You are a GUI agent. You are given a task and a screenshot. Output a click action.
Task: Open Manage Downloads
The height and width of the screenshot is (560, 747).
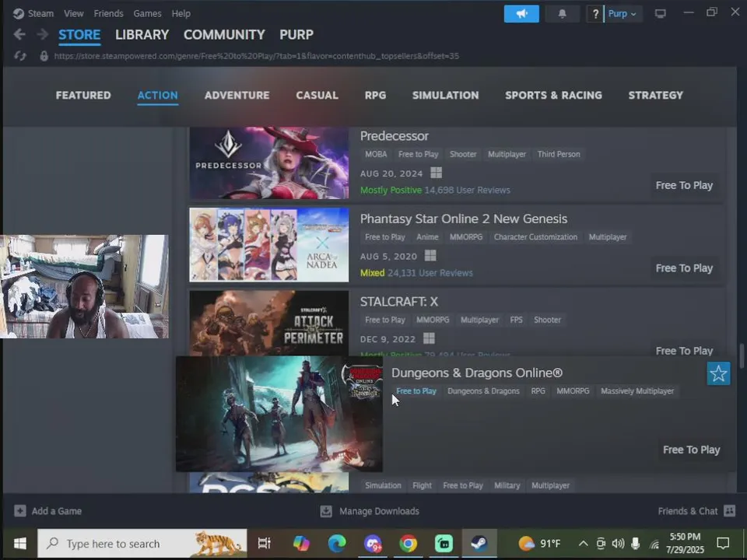pyautogui.click(x=370, y=511)
